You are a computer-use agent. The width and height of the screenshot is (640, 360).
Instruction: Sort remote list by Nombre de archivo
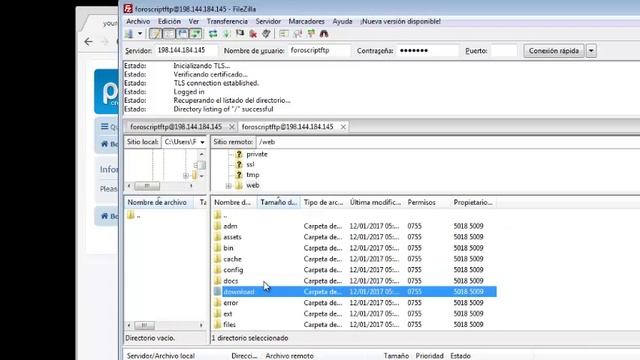point(233,202)
